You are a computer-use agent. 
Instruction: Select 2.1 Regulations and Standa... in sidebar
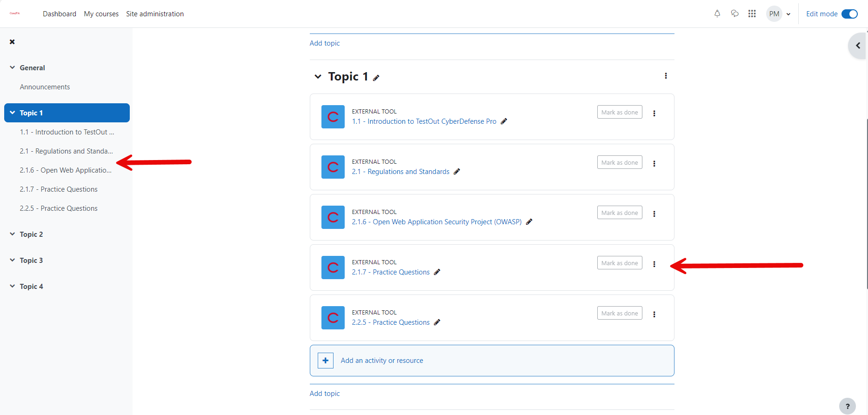coord(67,151)
